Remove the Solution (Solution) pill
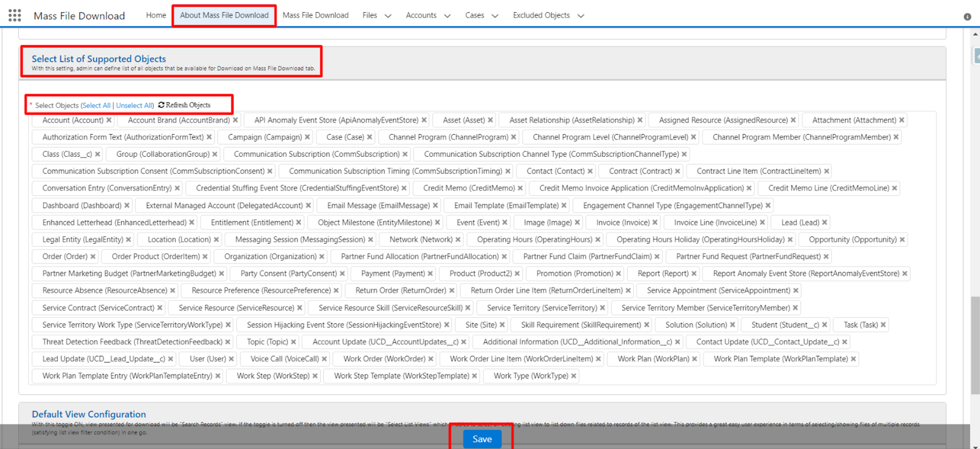Image resolution: width=980 pixels, height=449 pixels. click(732, 325)
